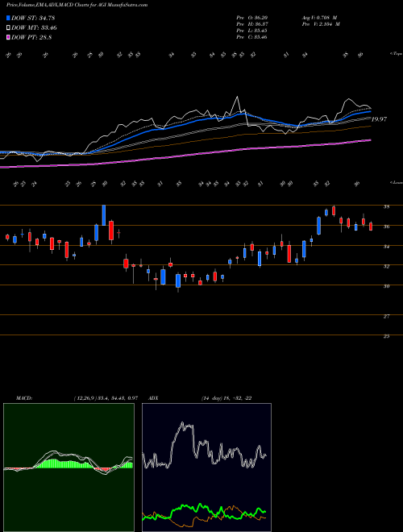
Task: Click the 27 price axis label
Action: 386,316
